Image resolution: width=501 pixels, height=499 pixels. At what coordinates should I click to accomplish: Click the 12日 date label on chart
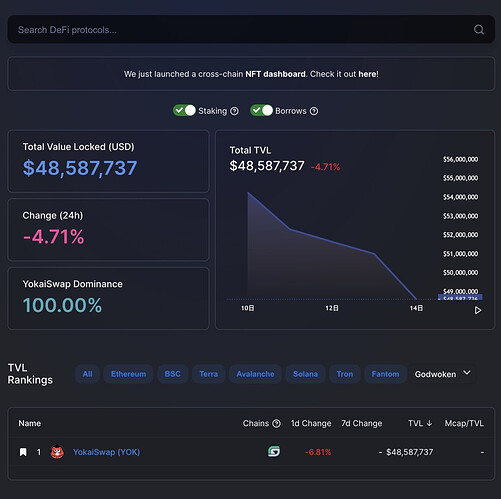332,308
